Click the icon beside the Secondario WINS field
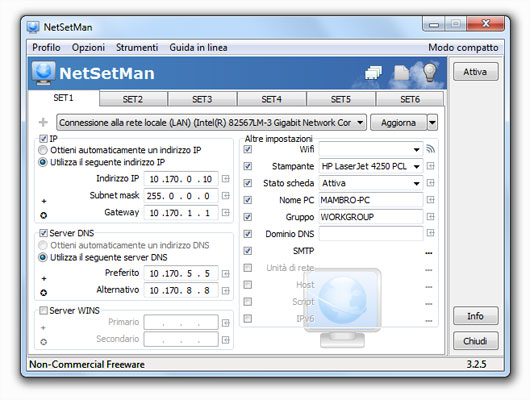The height and width of the screenshot is (400, 530). pos(225,340)
